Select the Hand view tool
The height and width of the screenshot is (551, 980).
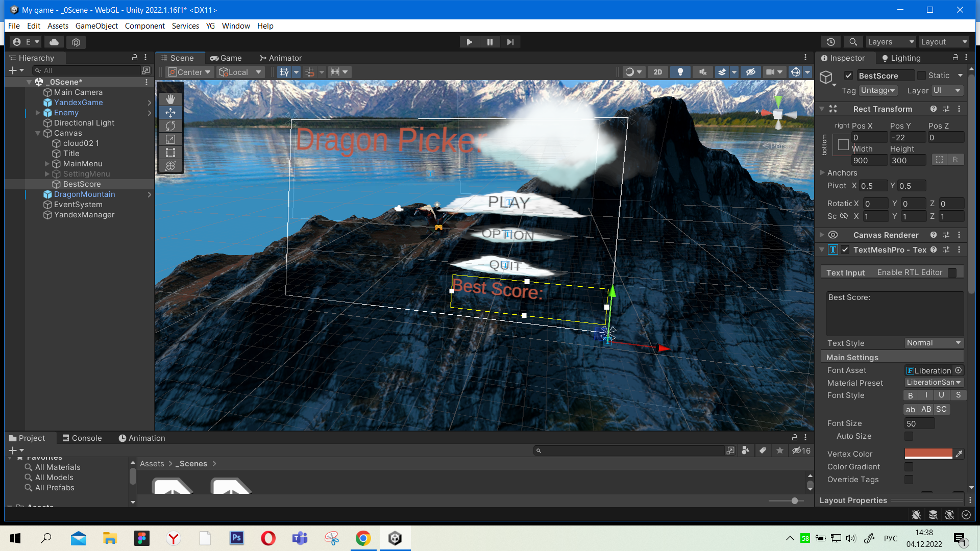coord(170,99)
